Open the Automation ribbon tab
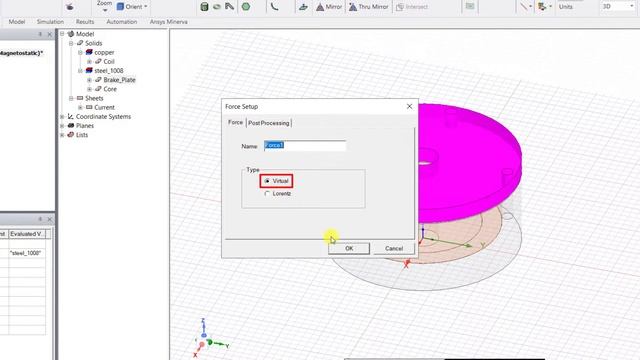The width and height of the screenshot is (640, 360). pos(122,22)
